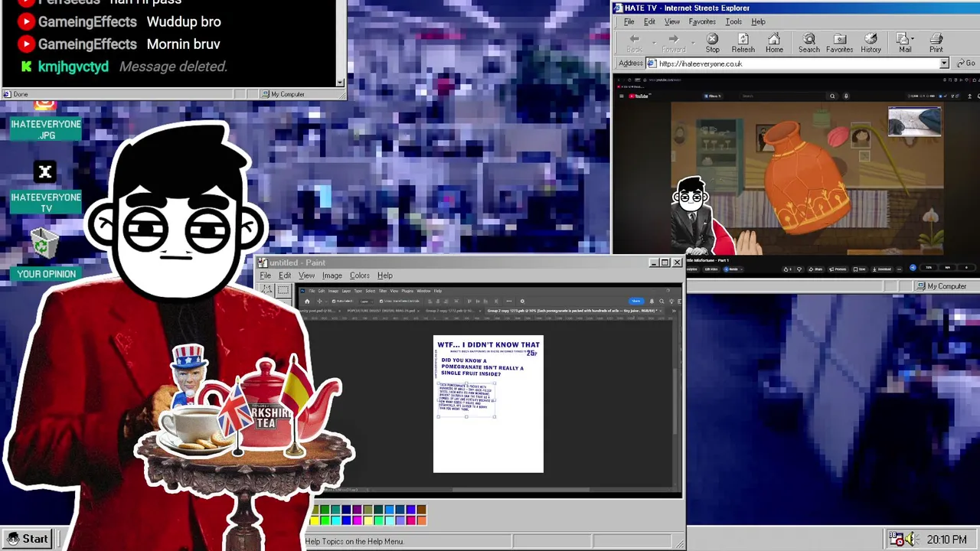Select the Free-Form Select tool in Paint
Image resolution: width=980 pixels, height=551 pixels.
[266, 290]
